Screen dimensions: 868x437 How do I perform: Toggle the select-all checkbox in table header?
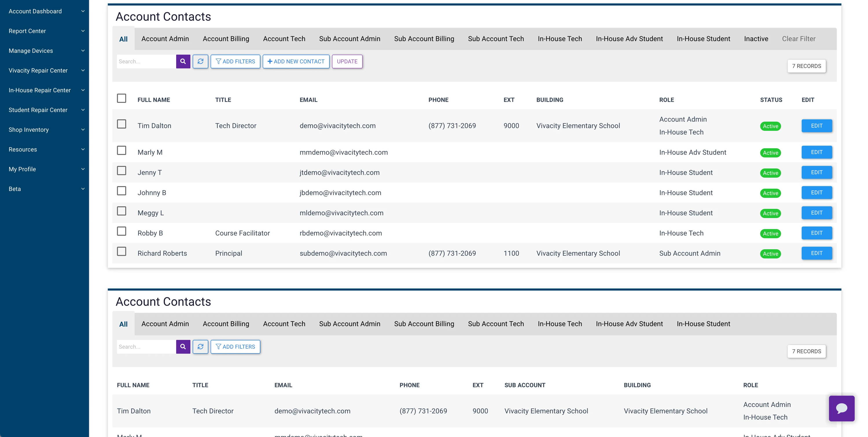pyautogui.click(x=122, y=98)
